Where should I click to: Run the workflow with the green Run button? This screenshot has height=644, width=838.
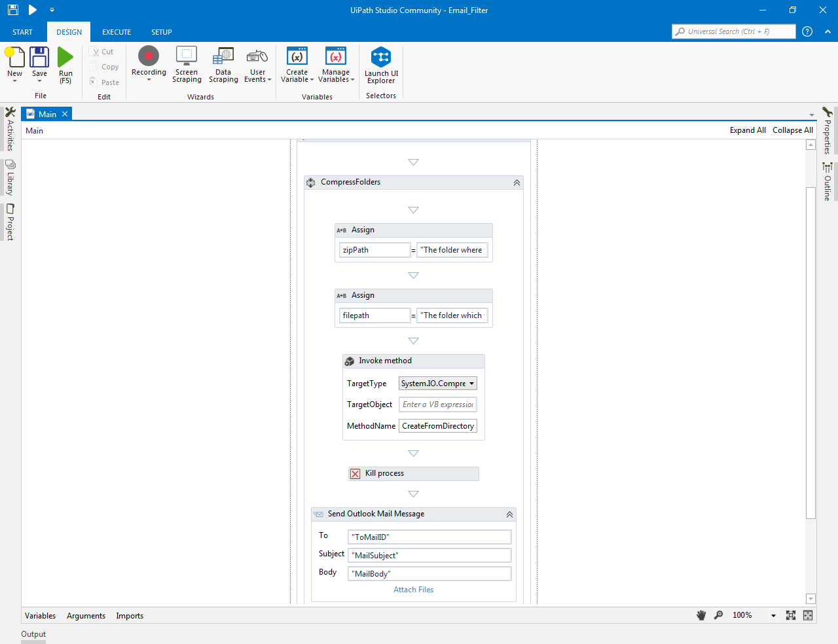click(65, 58)
